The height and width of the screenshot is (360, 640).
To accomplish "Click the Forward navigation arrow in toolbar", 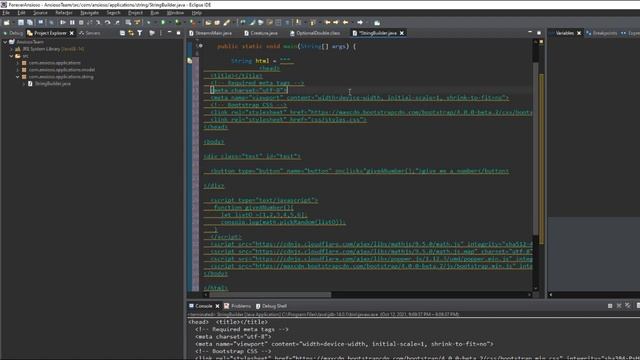I will point(360,22).
